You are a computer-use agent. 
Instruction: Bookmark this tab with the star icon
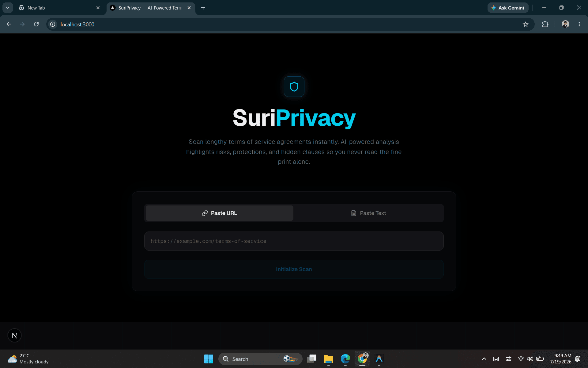(x=526, y=24)
